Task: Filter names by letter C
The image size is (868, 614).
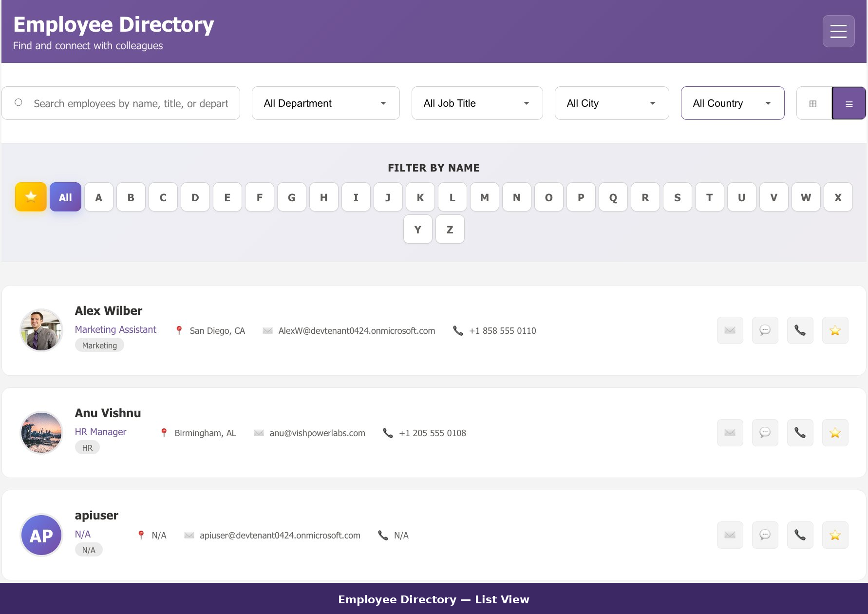Action: [163, 197]
